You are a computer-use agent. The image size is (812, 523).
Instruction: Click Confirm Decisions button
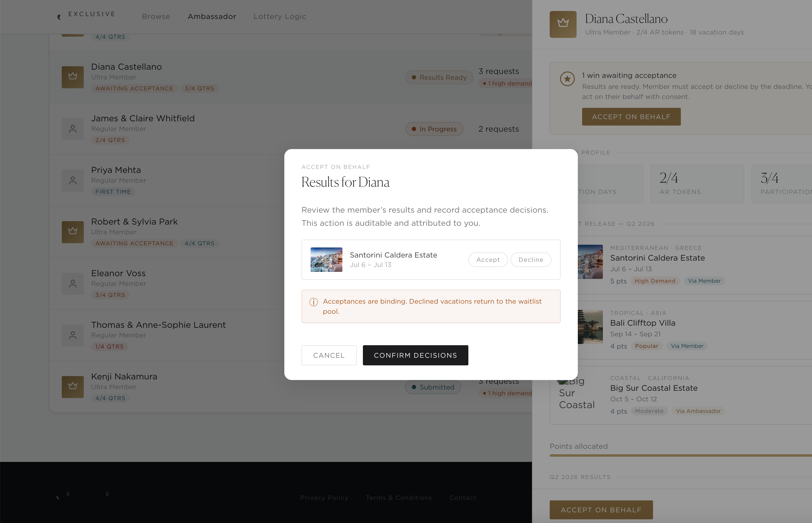click(x=415, y=355)
